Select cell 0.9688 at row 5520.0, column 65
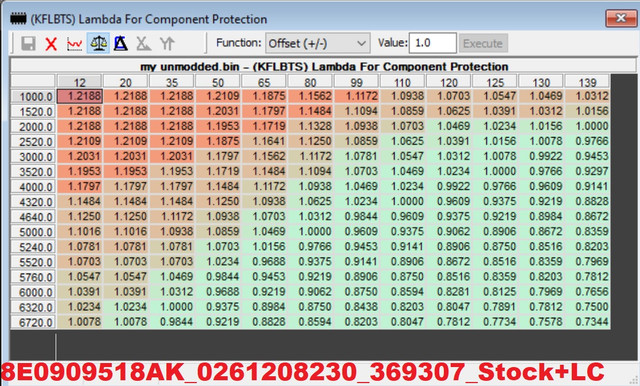Screen dimensions: 640x386 tap(264, 262)
